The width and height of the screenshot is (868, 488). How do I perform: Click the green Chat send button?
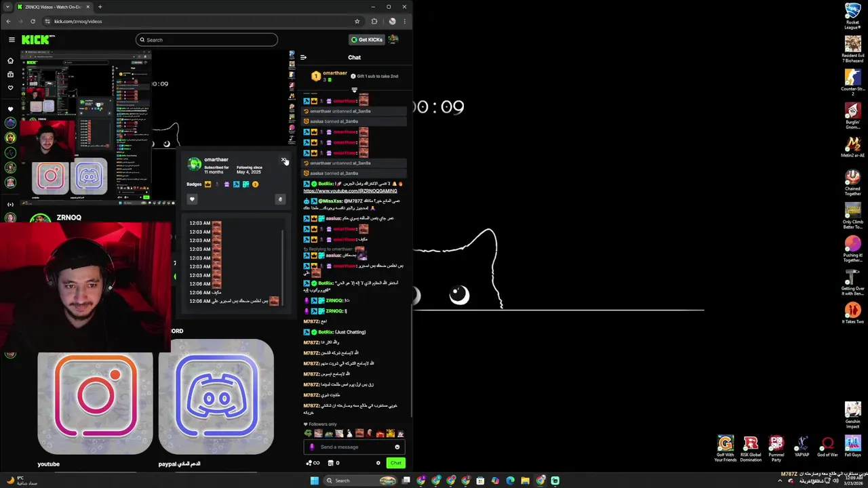pyautogui.click(x=396, y=463)
